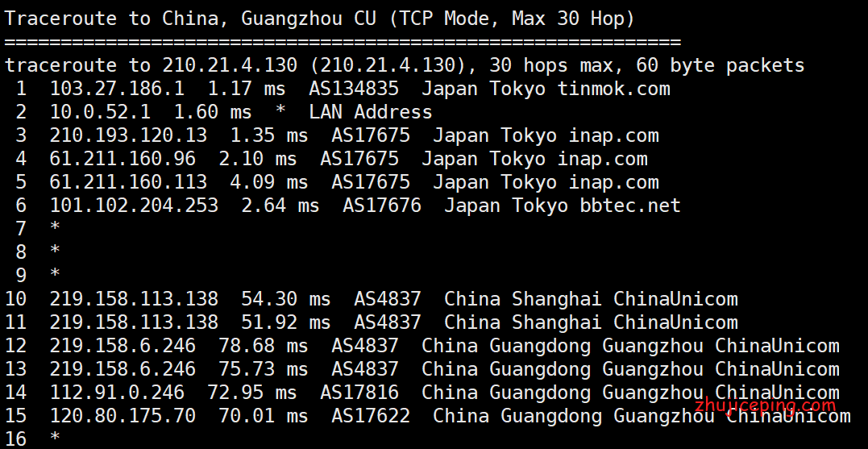The height and width of the screenshot is (449, 868).
Task: Click the 75.73 ms latency on hop 13
Action: [x=264, y=369]
